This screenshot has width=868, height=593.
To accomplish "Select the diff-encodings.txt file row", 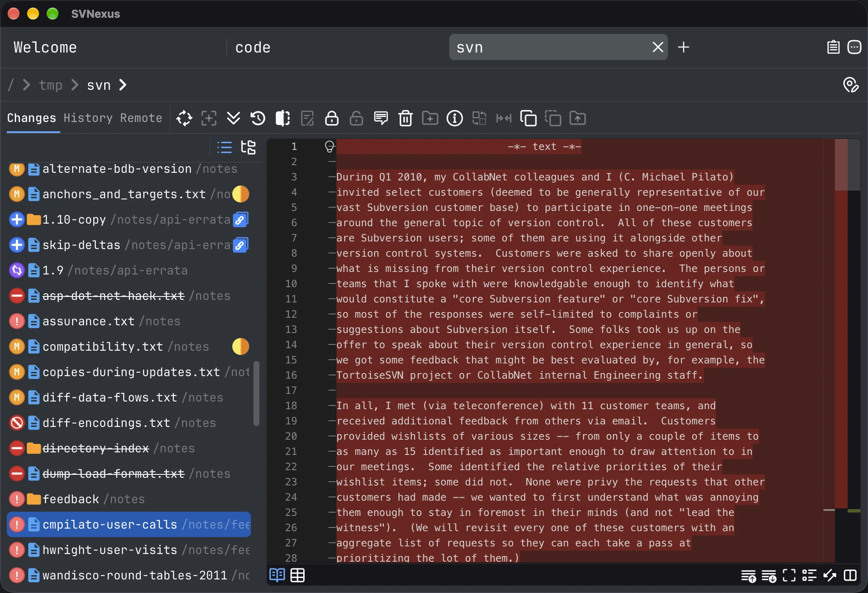I will (129, 423).
